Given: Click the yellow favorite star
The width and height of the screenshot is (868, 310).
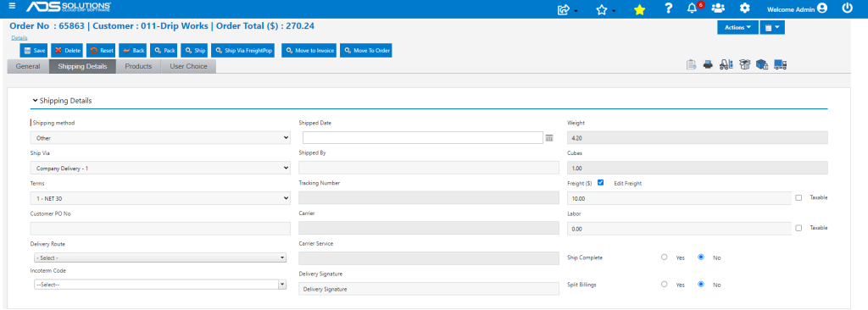Looking at the screenshot, I should coord(639,9).
